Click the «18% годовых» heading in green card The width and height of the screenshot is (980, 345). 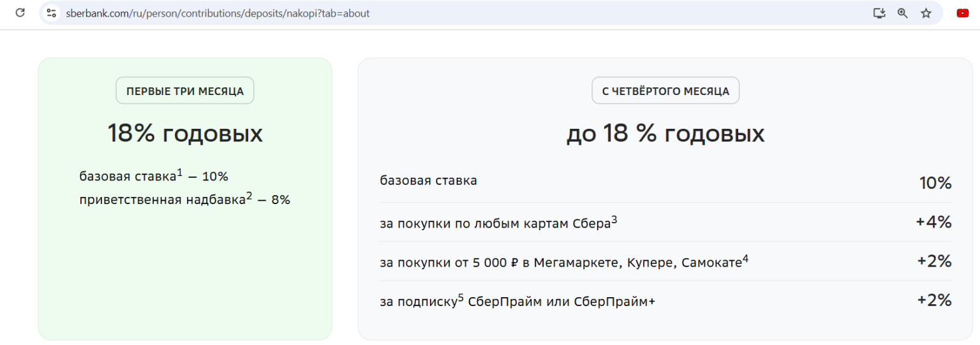click(185, 134)
